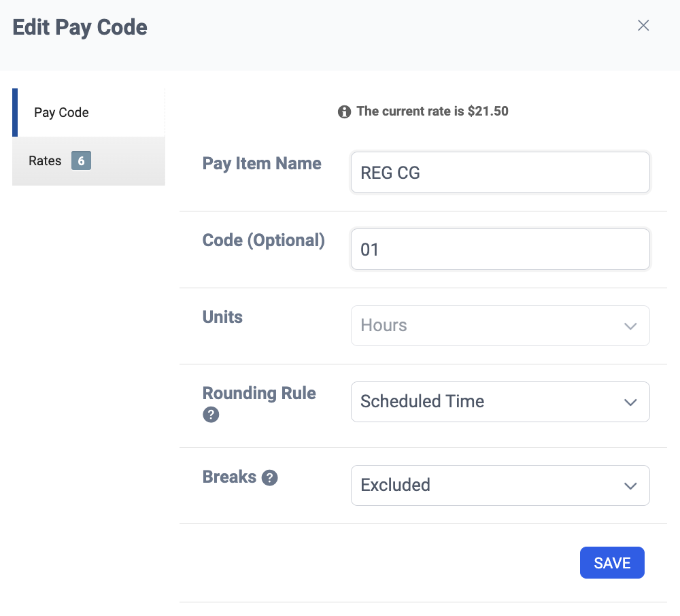Click the Rounding Rule help icon
The height and width of the screenshot is (616, 680).
click(x=211, y=415)
